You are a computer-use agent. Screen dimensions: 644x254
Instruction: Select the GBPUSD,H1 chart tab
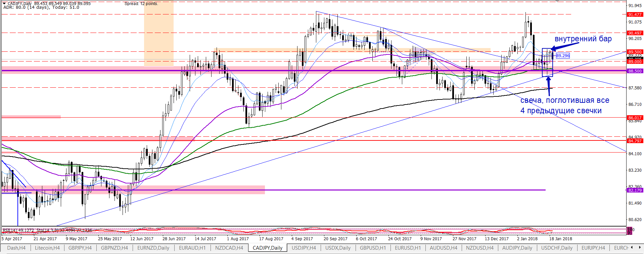tap(373, 248)
